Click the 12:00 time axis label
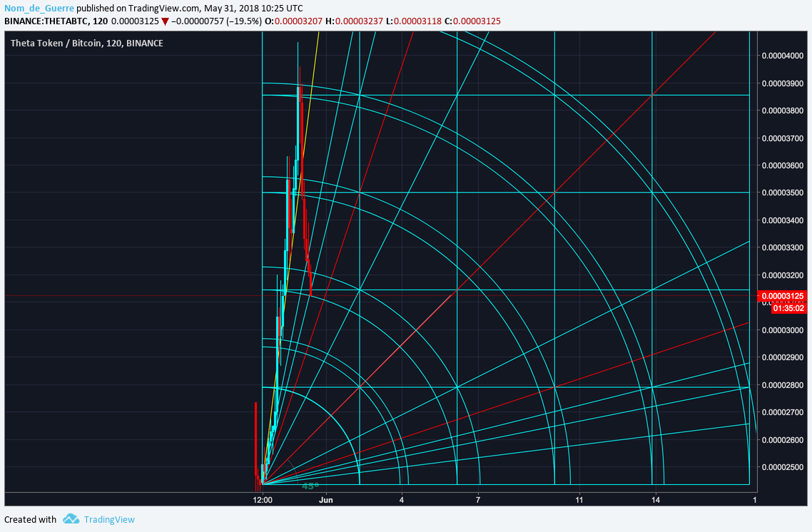 (263, 500)
